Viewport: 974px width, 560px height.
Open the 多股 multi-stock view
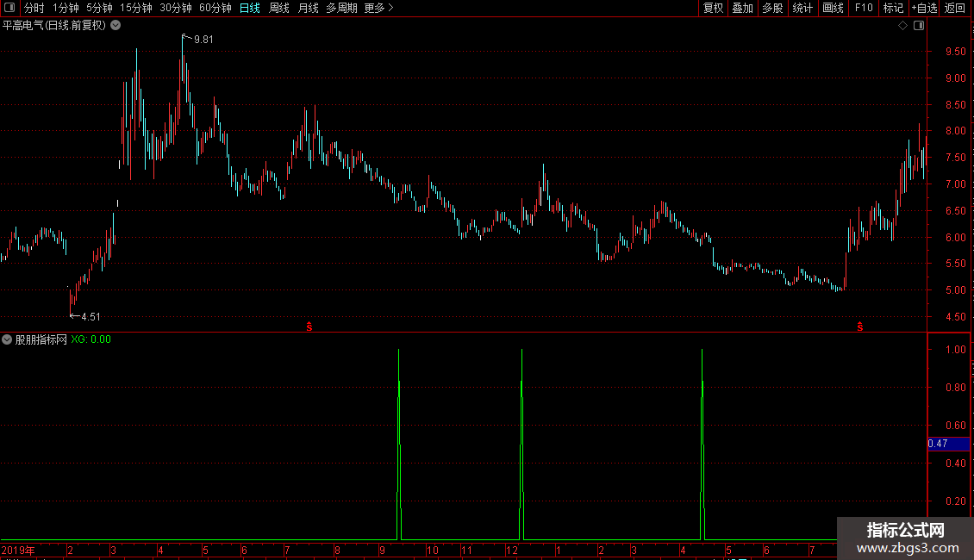click(772, 8)
